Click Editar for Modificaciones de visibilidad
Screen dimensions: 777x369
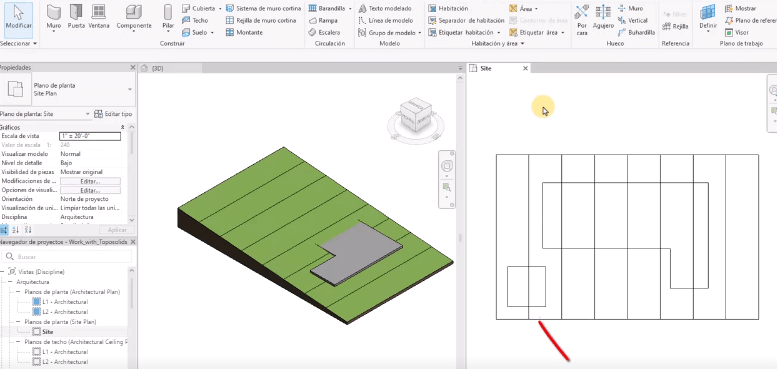90,181
